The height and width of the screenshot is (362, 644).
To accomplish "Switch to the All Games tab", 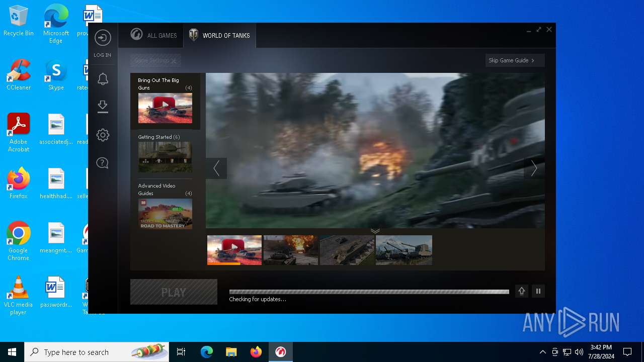I will [154, 35].
